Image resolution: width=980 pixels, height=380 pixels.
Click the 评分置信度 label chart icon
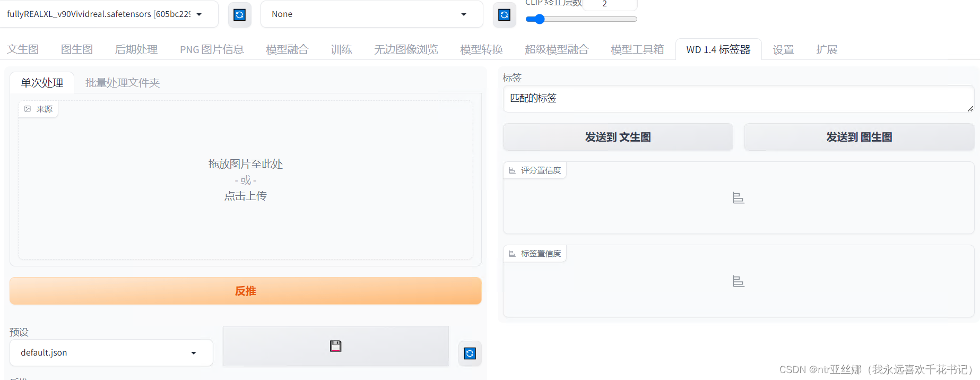[x=512, y=170]
